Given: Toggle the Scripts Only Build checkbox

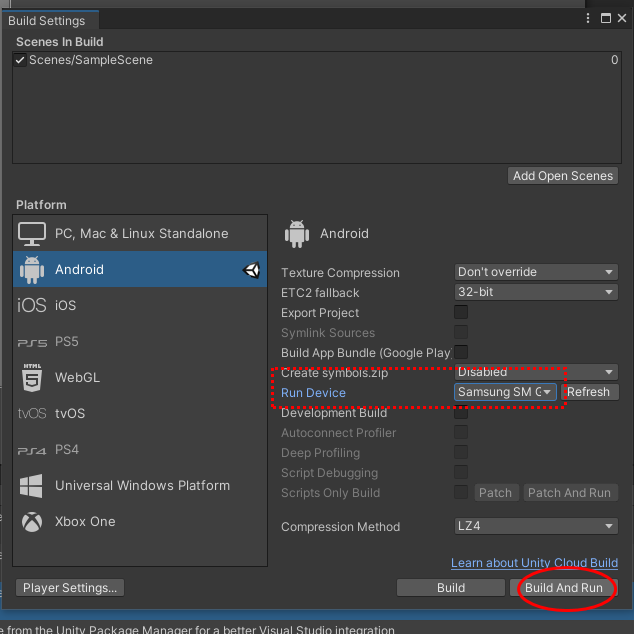Looking at the screenshot, I should (x=461, y=492).
